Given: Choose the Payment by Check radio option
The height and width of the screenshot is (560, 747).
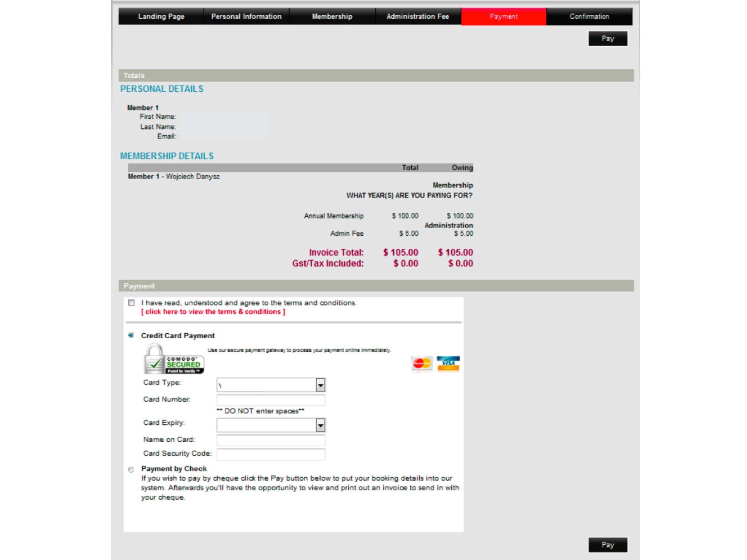Looking at the screenshot, I should (131, 469).
